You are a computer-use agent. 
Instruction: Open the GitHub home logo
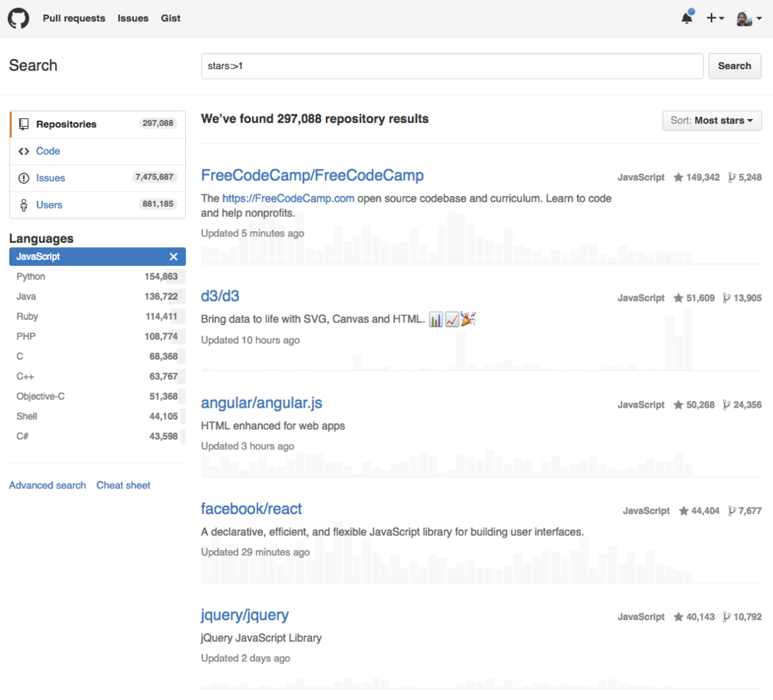(x=18, y=18)
